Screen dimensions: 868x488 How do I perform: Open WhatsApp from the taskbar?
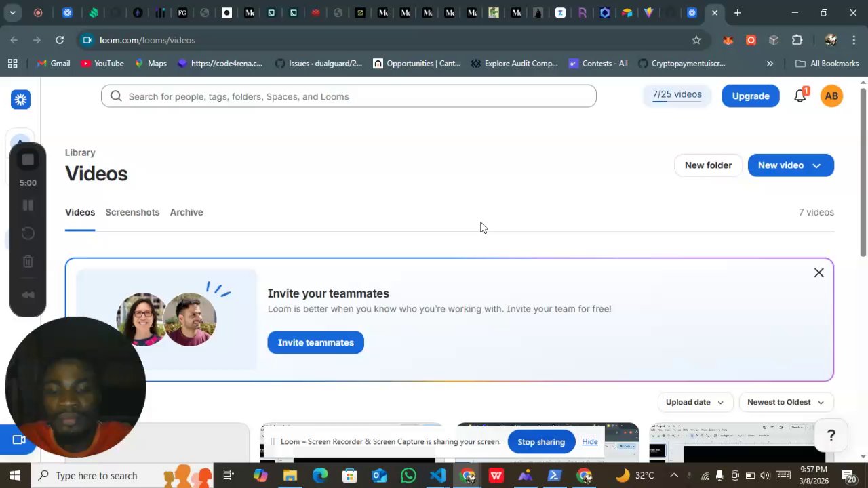point(408,475)
